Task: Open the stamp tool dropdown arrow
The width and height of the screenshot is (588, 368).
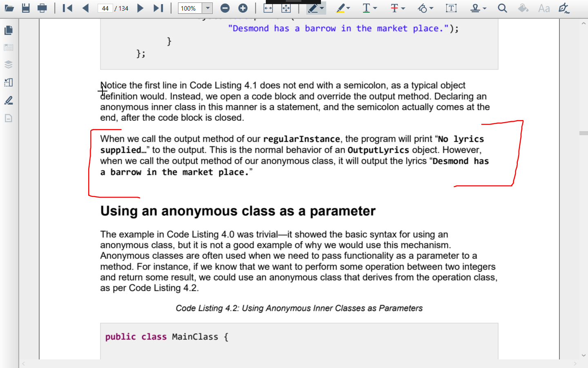Action: pyautogui.click(x=485, y=8)
